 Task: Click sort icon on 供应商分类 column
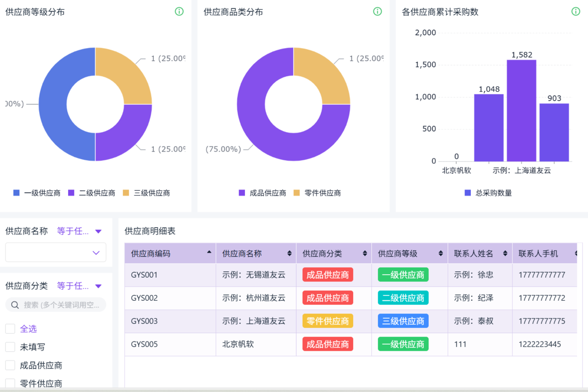365,254
